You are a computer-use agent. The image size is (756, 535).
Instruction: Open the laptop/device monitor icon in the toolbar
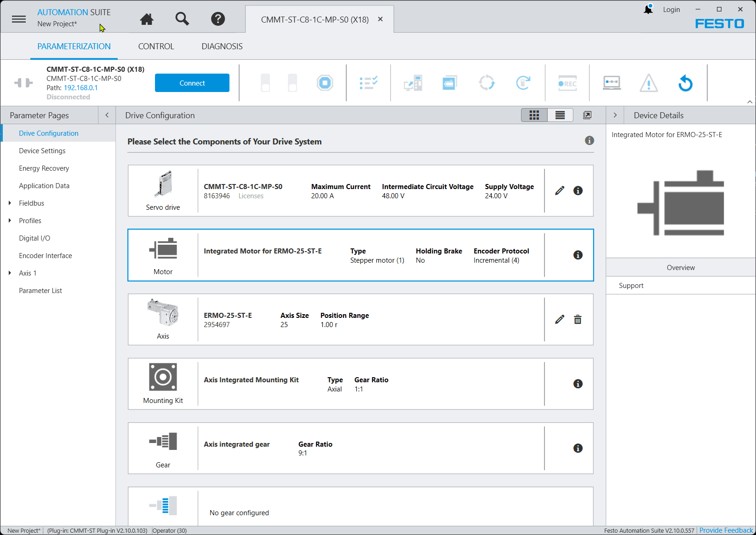(612, 83)
